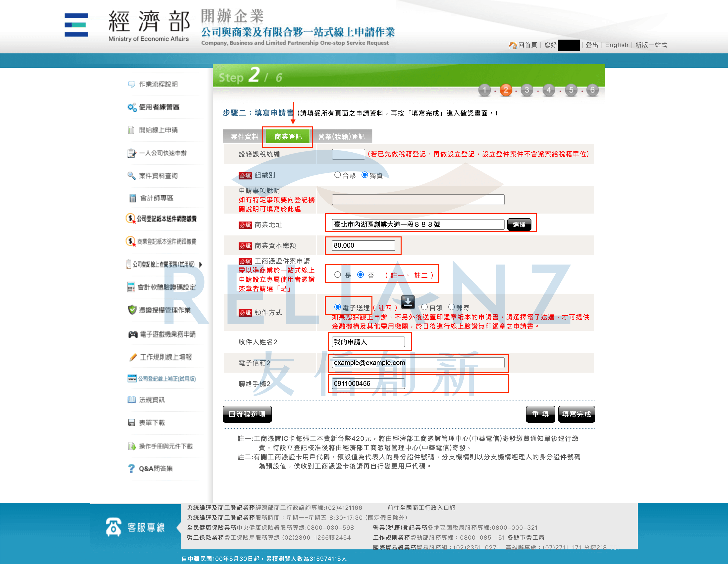Click 商業地址 address field
The image size is (728, 564).
click(x=418, y=225)
